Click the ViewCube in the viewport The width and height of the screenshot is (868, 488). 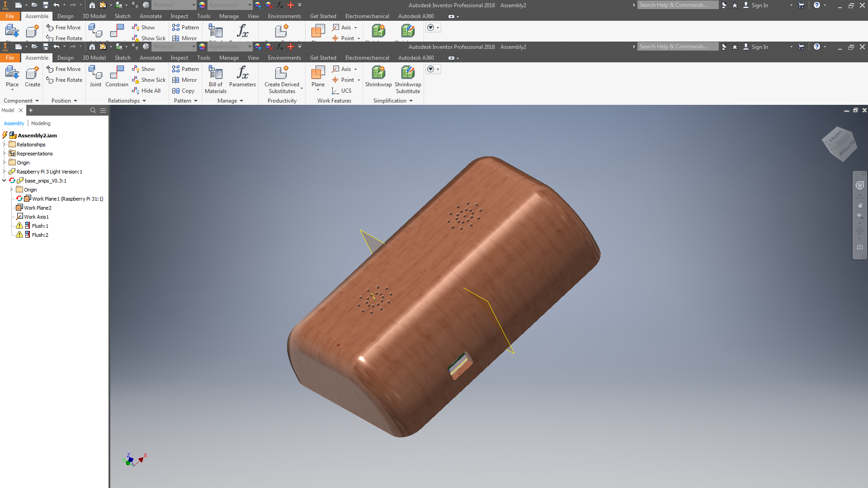pyautogui.click(x=839, y=144)
